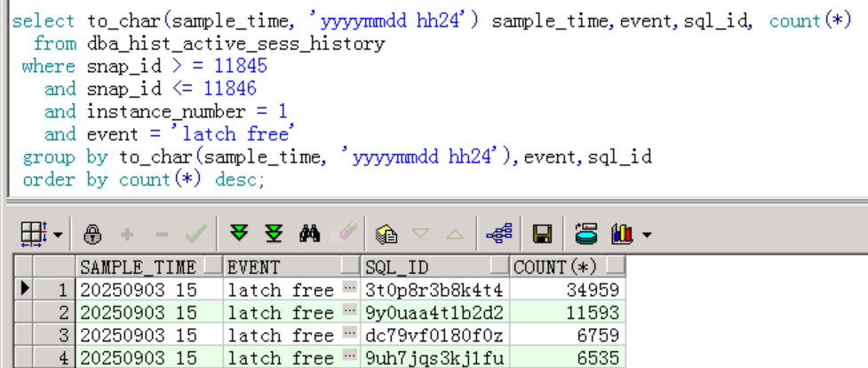Click the EVENT column header
This screenshot has width=868, height=368.
[x=292, y=268]
